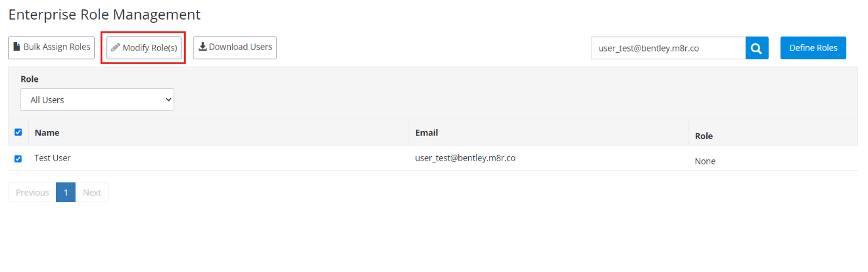Click the Define Roles button
Image resolution: width=868 pixels, height=272 pixels.
(x=813, y=48)
